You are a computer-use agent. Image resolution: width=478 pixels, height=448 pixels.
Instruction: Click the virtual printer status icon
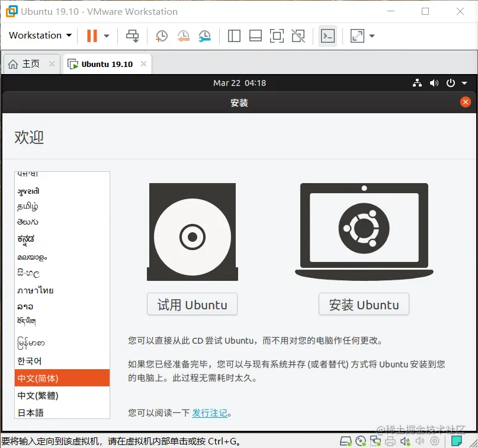pyautogui.click(x=390, y=441)
